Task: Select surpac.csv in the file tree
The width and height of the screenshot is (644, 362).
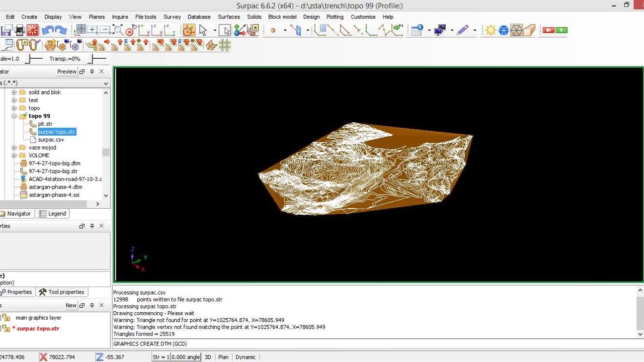Action: click(51, 140)
